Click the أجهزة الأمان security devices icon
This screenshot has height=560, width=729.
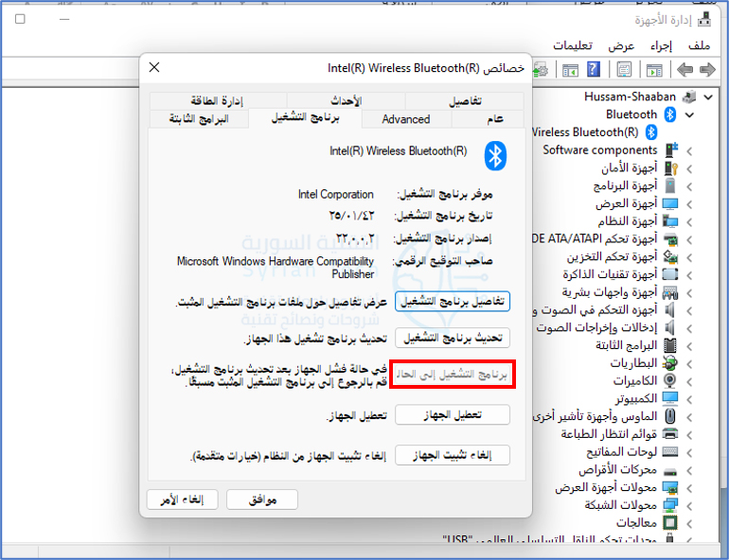671,168
